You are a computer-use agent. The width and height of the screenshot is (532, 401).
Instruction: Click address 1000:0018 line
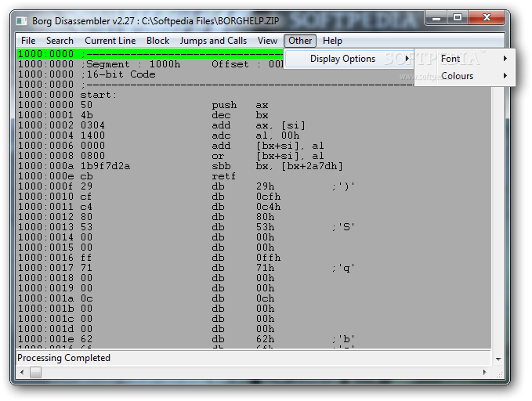pyautogui.click(x=254, y=278)
